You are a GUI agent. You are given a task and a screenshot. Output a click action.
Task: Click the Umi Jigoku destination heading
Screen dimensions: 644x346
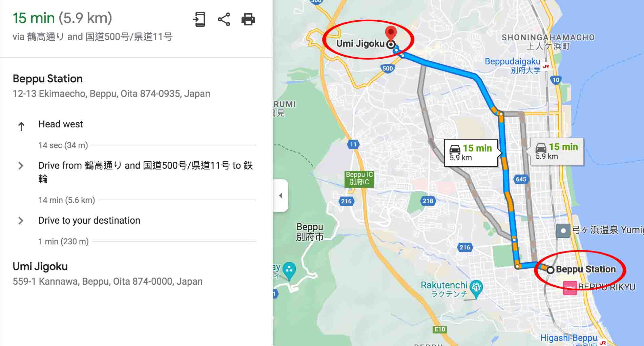coord(40,266)
